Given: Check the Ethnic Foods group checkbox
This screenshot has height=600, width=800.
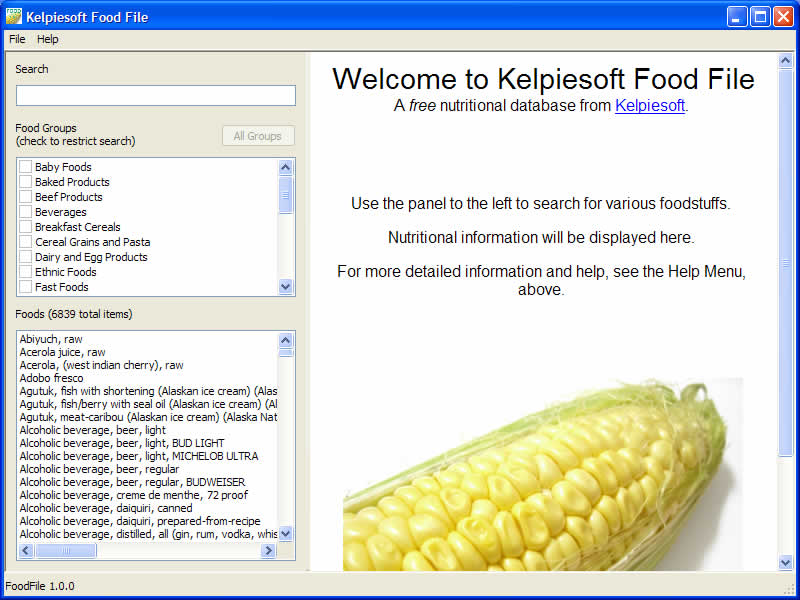Looking at the screenshot, I should point(26,272).
